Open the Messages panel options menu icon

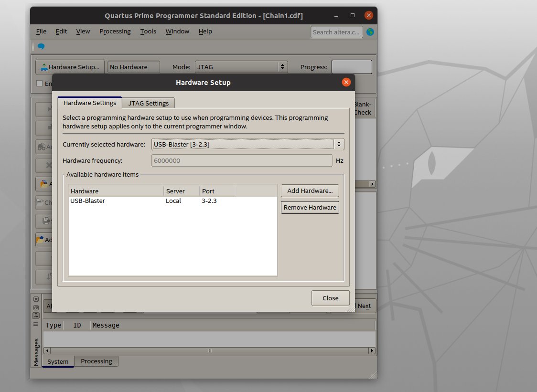tap(36, 324)
